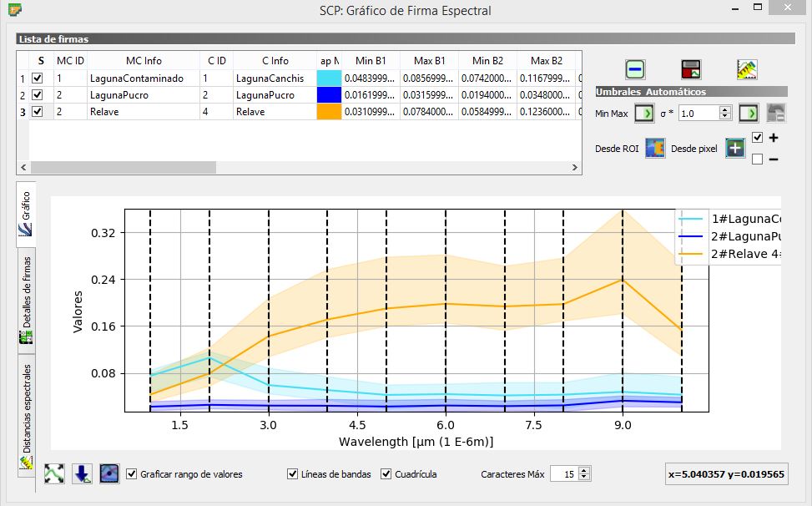Click the signature list left scroll arrow
812x506 pixels.
23,167
